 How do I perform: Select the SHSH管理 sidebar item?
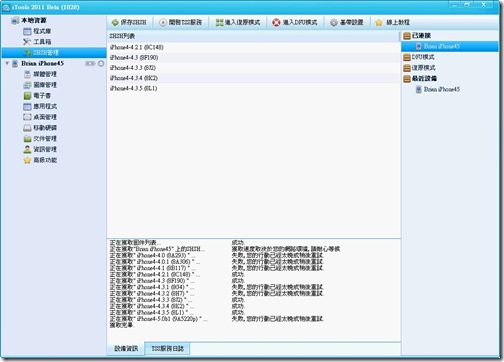point(54,52)
